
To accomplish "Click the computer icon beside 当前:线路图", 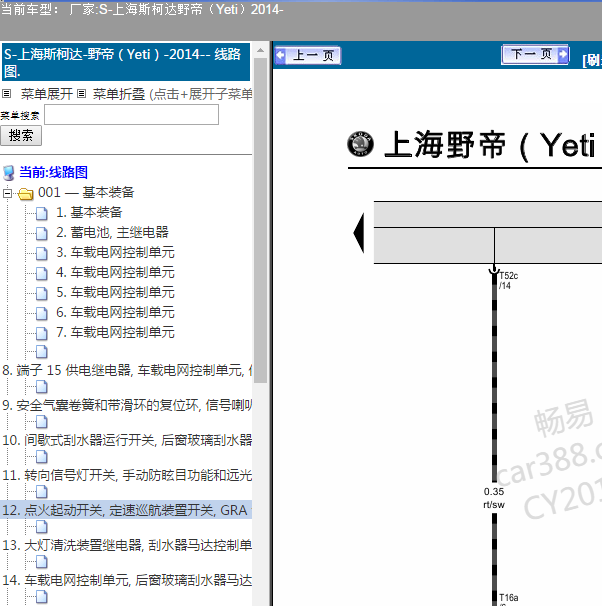I will point(9,173).
